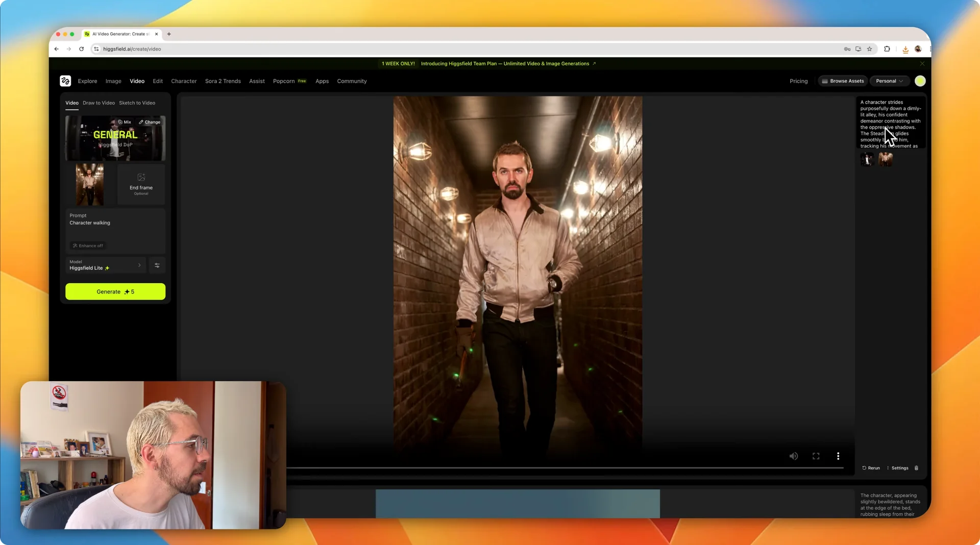Open the Apps menu

tap(322, 81)
